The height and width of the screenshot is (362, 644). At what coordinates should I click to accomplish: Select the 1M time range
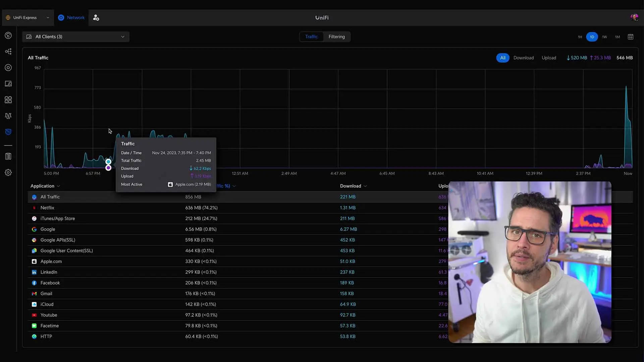tap(618, 37)
